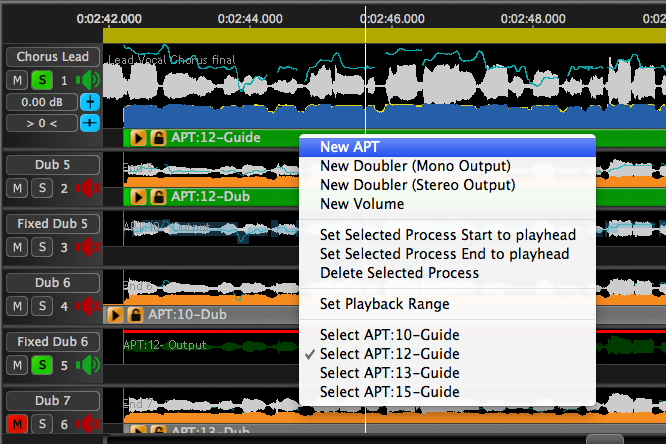This screenshot has width=666, height=444.
Task: Click the red muted speaker on Dub 5
Action: [x=89, y=188]
